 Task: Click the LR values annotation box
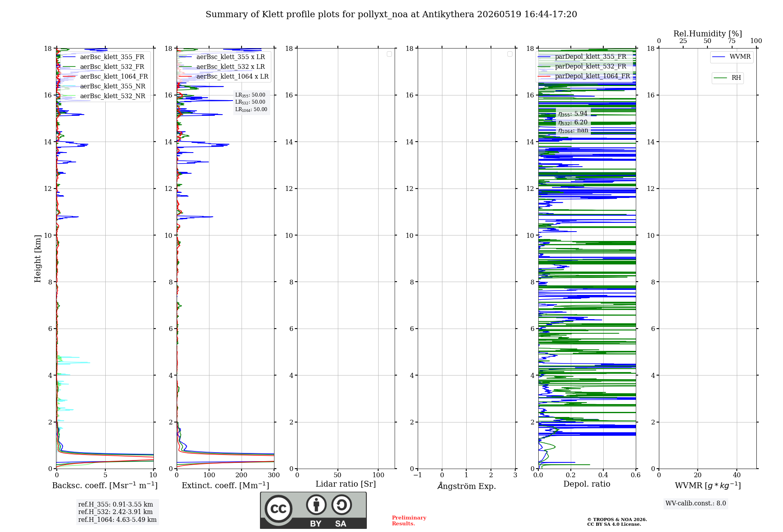(251, 102)
